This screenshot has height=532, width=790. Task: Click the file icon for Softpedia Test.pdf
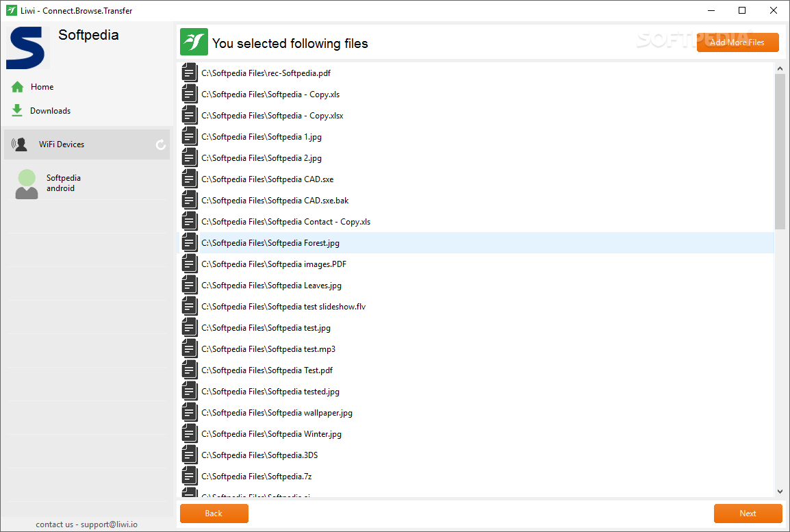(x=190, y=369)
